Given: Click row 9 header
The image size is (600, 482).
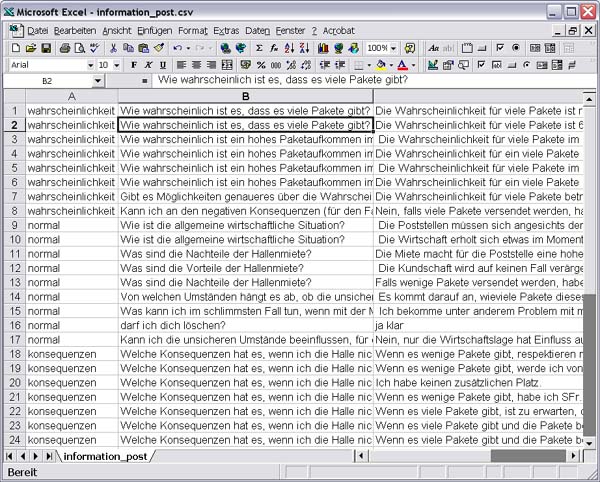Looking at the screenshot, I should 12,225.
